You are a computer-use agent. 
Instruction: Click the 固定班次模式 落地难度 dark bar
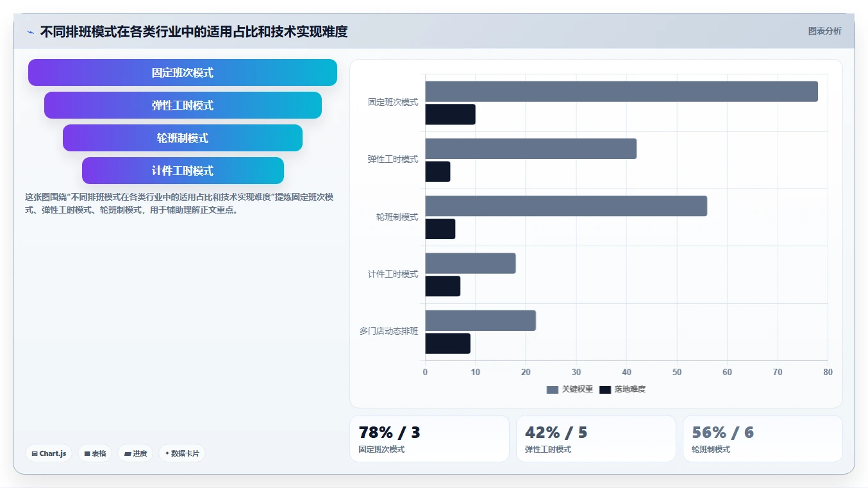[x=450, y=114]
